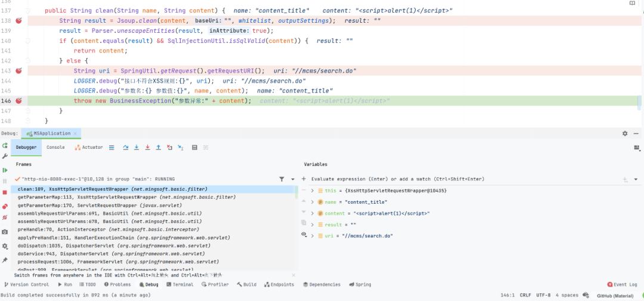Image resolution: width=644 pixels, height=301 pixels.
Task: Click the Pin Tab icon
Action: [x=5, y=260]
